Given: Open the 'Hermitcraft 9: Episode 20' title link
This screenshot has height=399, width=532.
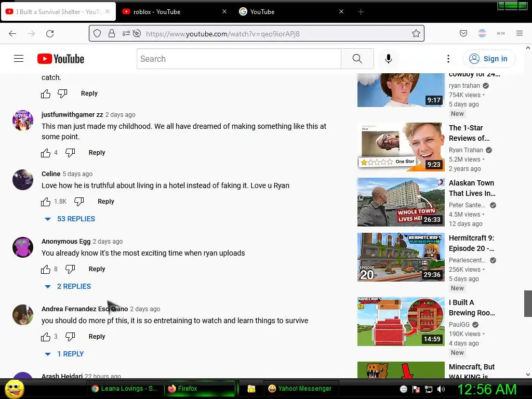Looking at the screenshot, I should pyautogui.click(x=471, y=243).
